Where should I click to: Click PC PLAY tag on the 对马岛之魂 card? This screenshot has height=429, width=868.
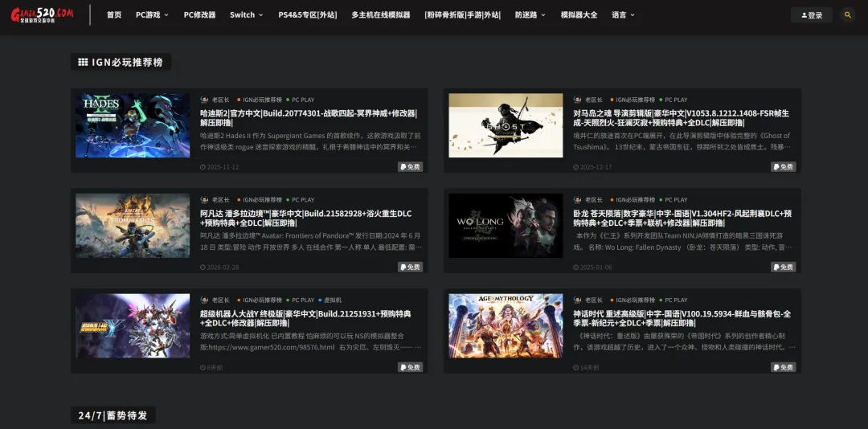674,100
